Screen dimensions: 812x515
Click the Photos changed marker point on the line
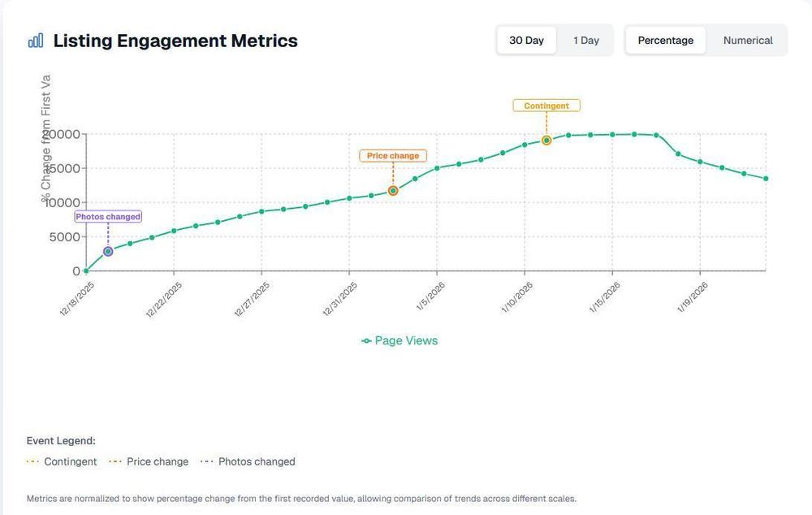(x=106, y=252)
